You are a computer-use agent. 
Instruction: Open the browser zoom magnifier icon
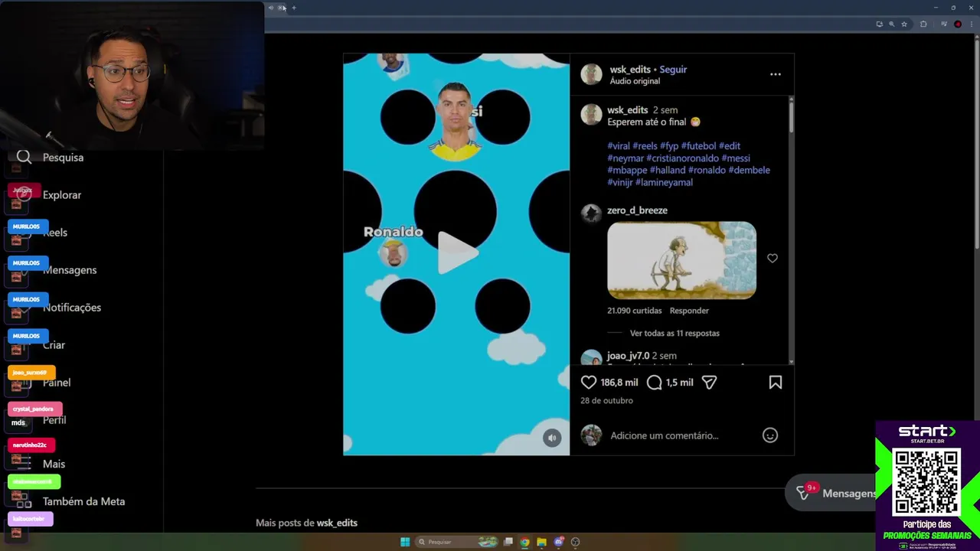click(891, 24)
